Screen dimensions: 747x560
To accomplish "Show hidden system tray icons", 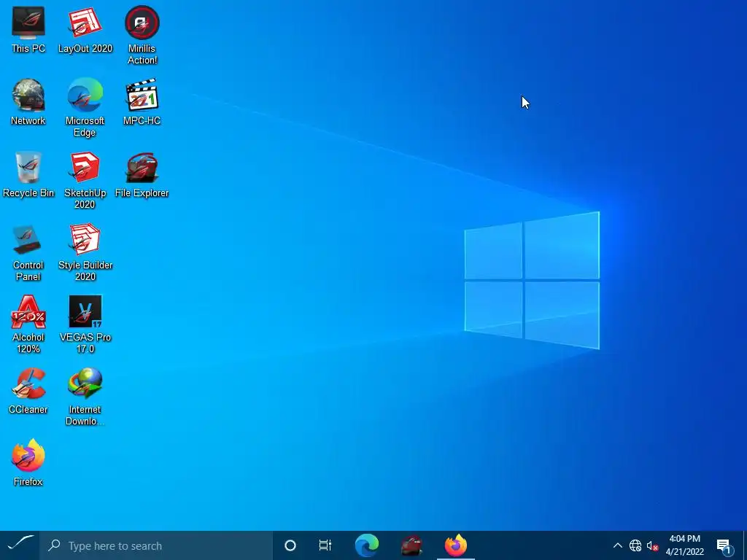I will [x=617, y=545].
